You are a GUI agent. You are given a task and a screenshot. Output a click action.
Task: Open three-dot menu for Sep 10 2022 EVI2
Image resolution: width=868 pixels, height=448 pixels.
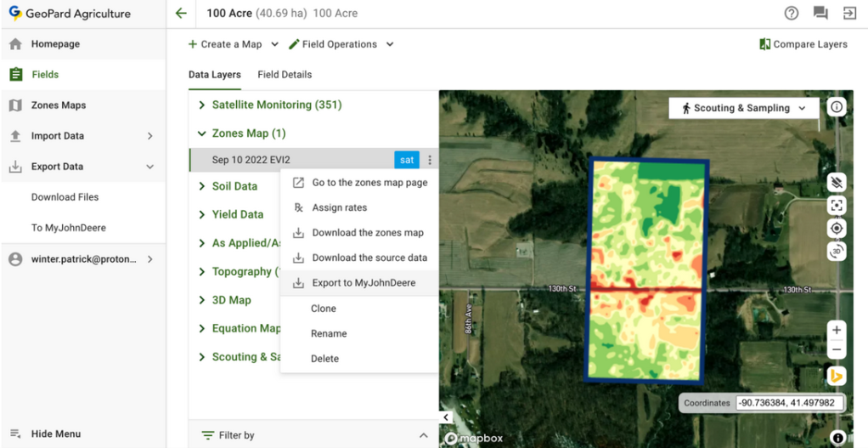(x=430, y=160)
